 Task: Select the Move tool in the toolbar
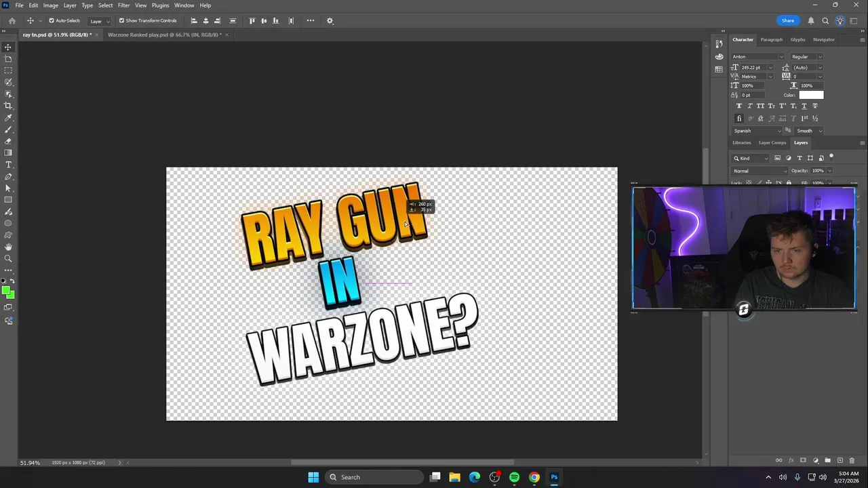click(x=8, y=47)
